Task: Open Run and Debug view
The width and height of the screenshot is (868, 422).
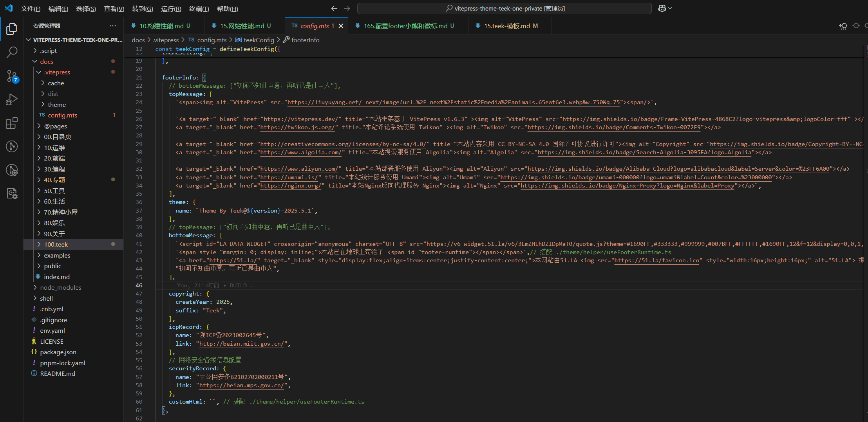Action: click(x=12, y=99)
